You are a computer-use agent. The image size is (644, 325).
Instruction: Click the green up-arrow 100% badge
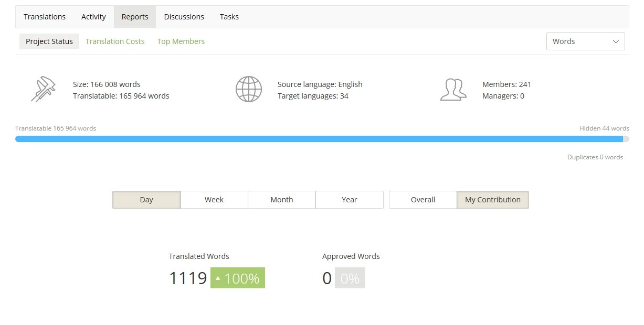pyautogui.click(x=238, y=278)
